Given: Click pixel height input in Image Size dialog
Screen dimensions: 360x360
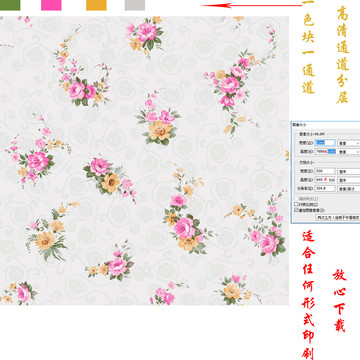Looking at the screenshot, I should (325, 151).
